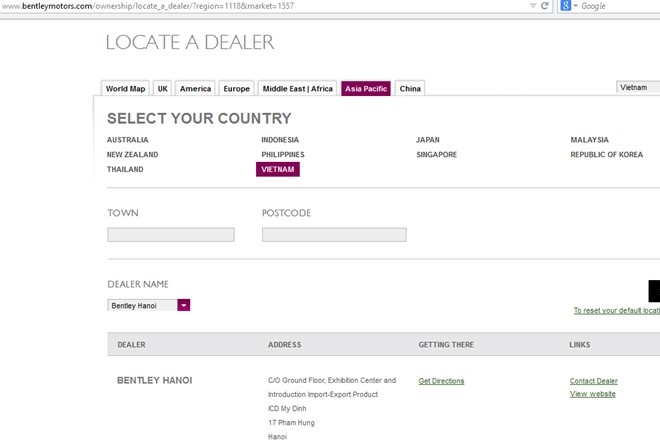Click the Google search engine icon
This screenshot has width=660, height=444.
565,6
